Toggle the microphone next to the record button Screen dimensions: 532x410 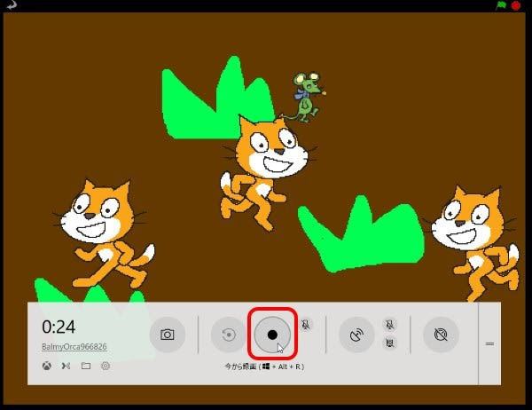306,325
